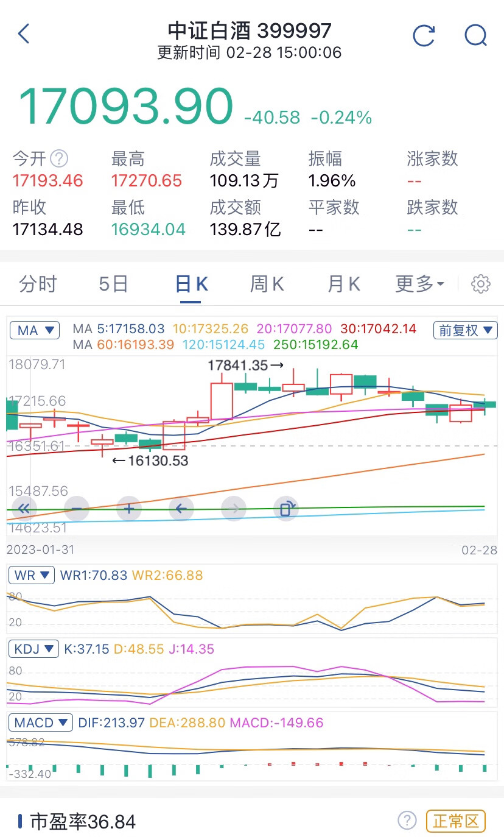The height and width of the screenshot is (837, 504).
Task: Move chart one candle left
Action: (x=181, y=507)
